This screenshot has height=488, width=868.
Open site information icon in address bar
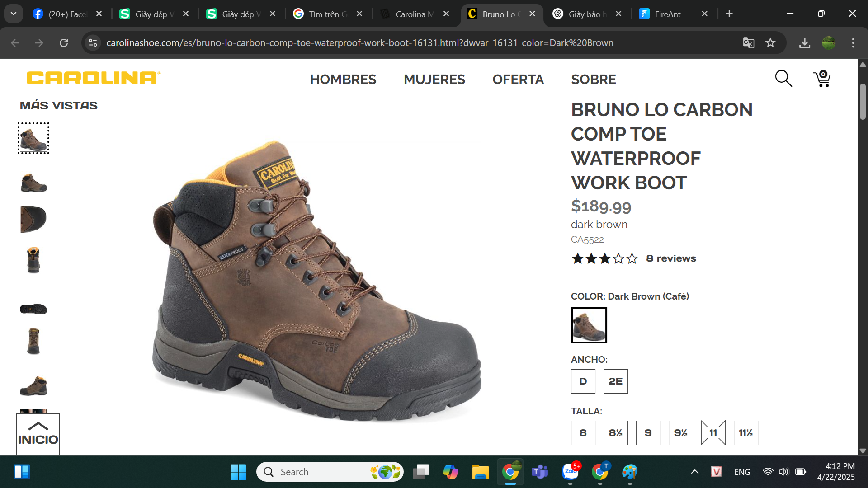[93, 43]
